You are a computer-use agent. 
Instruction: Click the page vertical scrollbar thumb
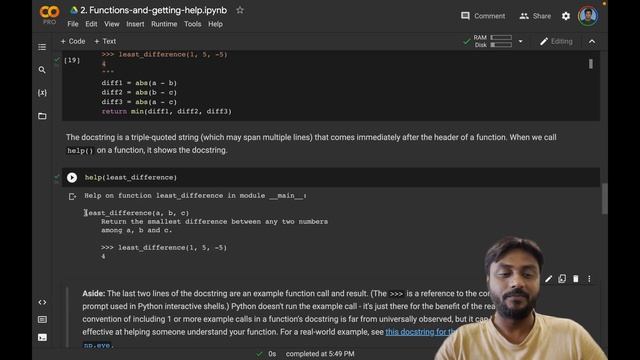pyautogui.click(x=604, y=198)
